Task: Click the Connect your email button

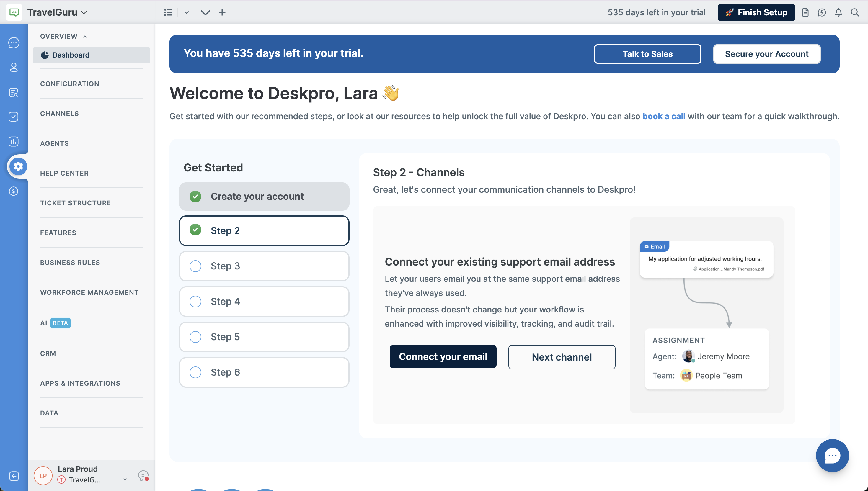Action: 443,356
